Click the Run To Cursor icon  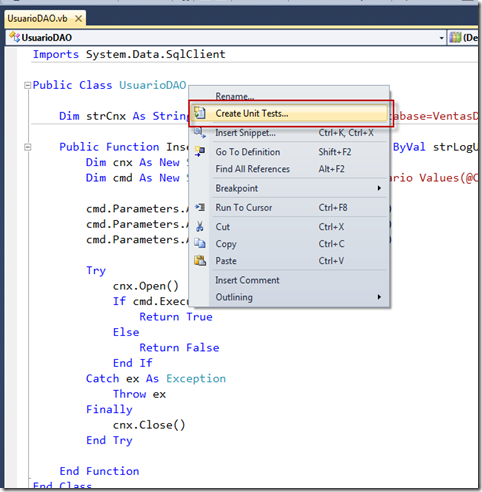point(200,207)
